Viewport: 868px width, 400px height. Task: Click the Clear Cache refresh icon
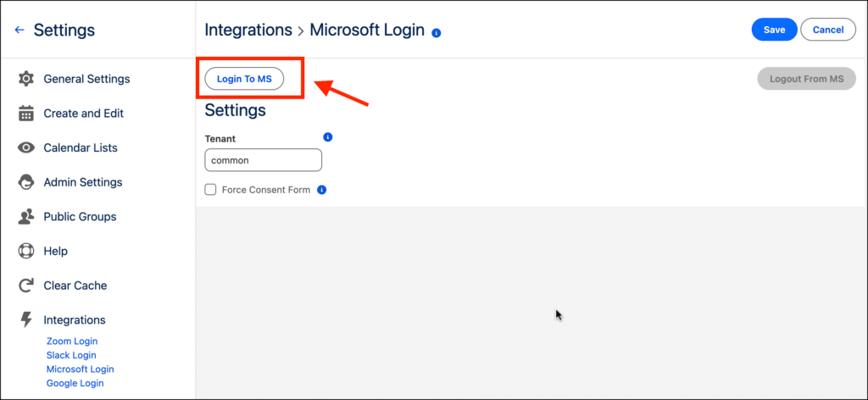pos(26,286)
